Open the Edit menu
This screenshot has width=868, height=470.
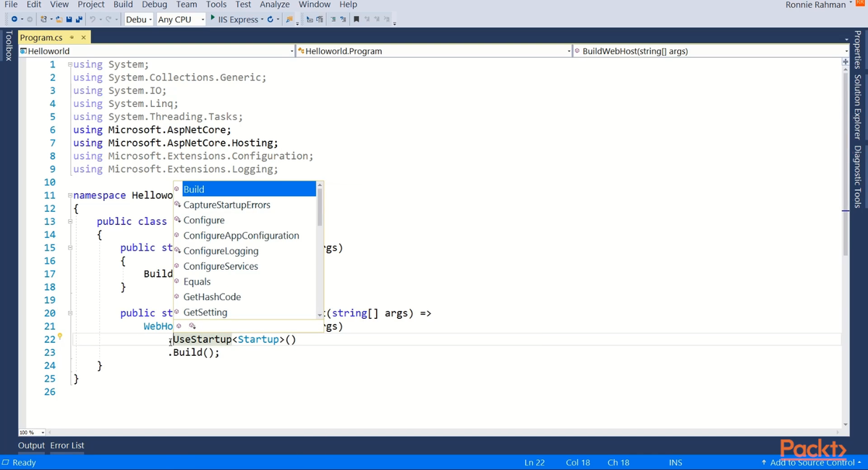click(x=34, y=4)
